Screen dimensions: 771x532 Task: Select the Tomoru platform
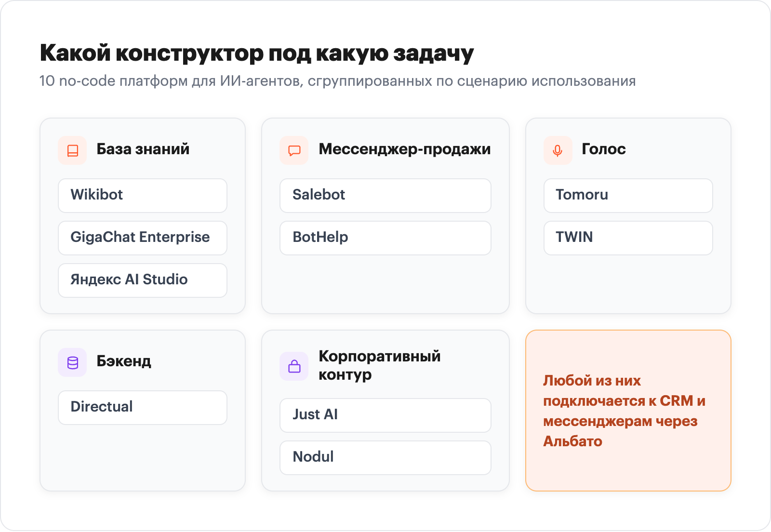point(628,195)
